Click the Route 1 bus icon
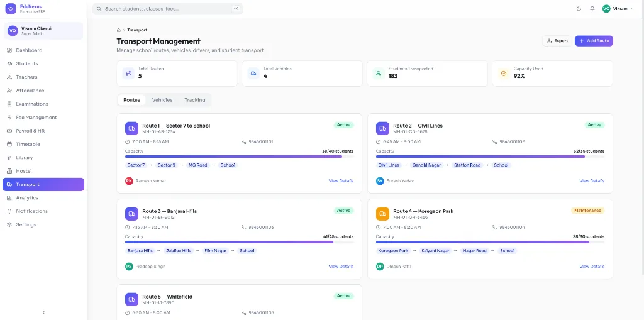 pos(132,128)
